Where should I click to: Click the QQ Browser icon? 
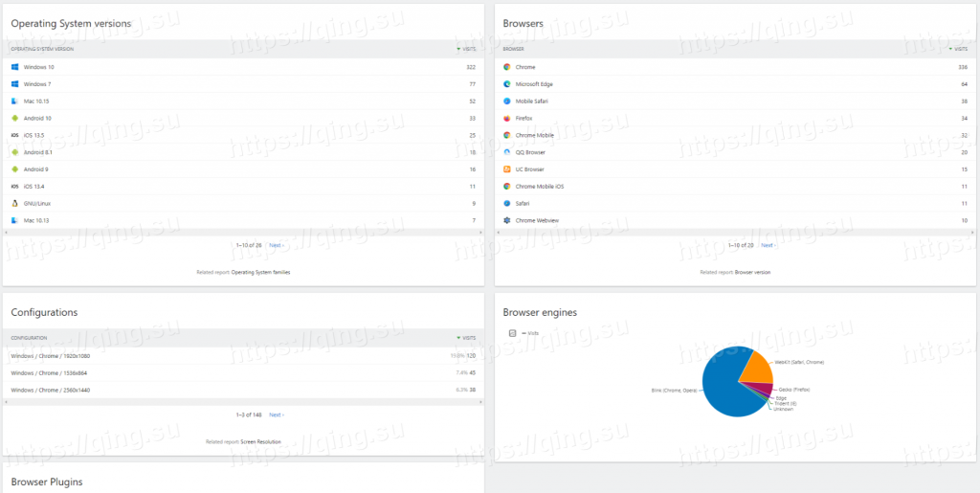(x=507, y=152)
